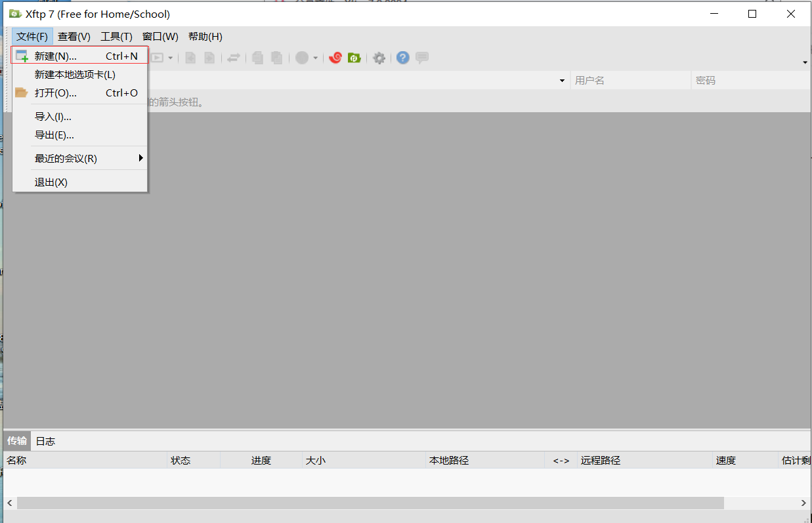The image size is (812, 523).
Task: Close the open 文件(F) menu
Action: click(x=32, y=37)
